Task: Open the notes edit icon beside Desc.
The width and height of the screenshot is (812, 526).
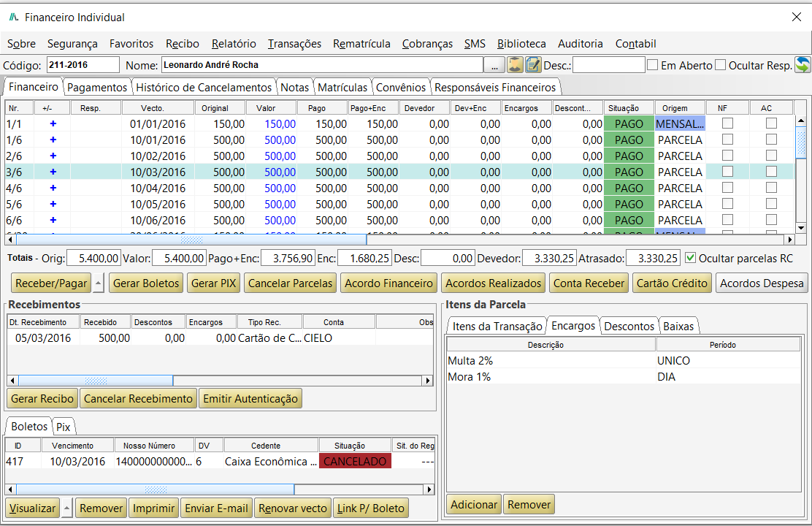Action: point(533,65)
